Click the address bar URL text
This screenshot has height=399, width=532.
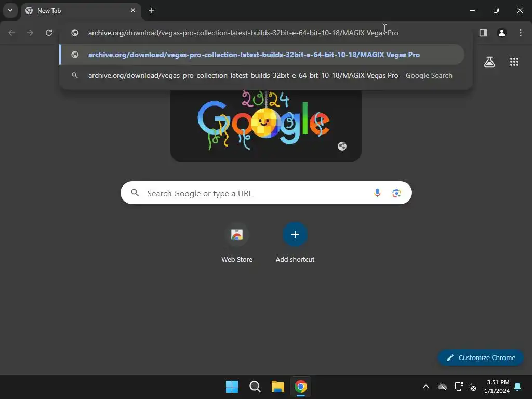tap(243, 33)
